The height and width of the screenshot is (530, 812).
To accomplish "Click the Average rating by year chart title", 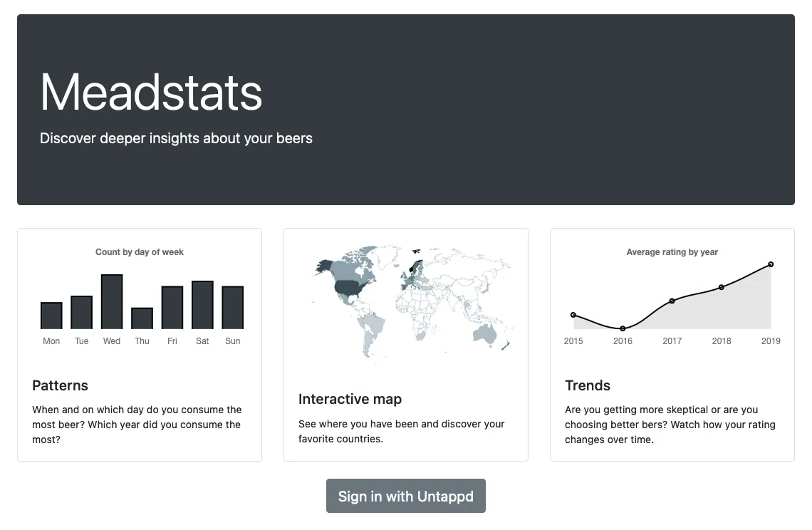I will [672, 251].
